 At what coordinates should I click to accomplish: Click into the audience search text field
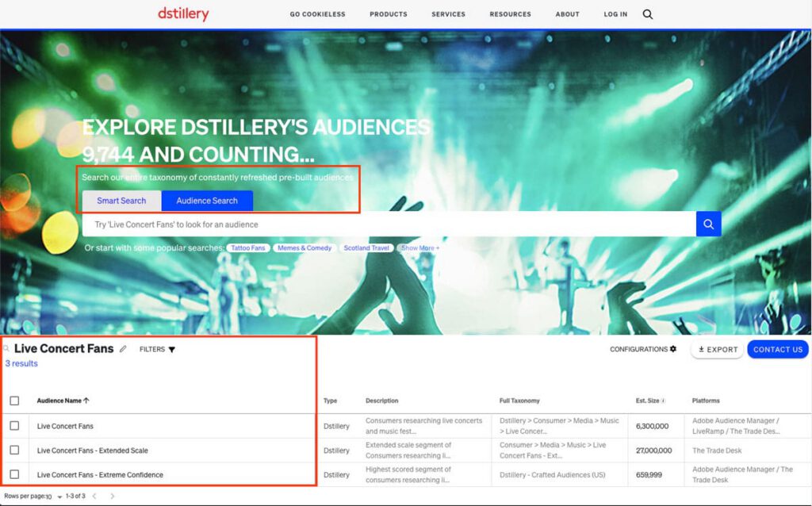pyautogui.click(x=389, y=224)
